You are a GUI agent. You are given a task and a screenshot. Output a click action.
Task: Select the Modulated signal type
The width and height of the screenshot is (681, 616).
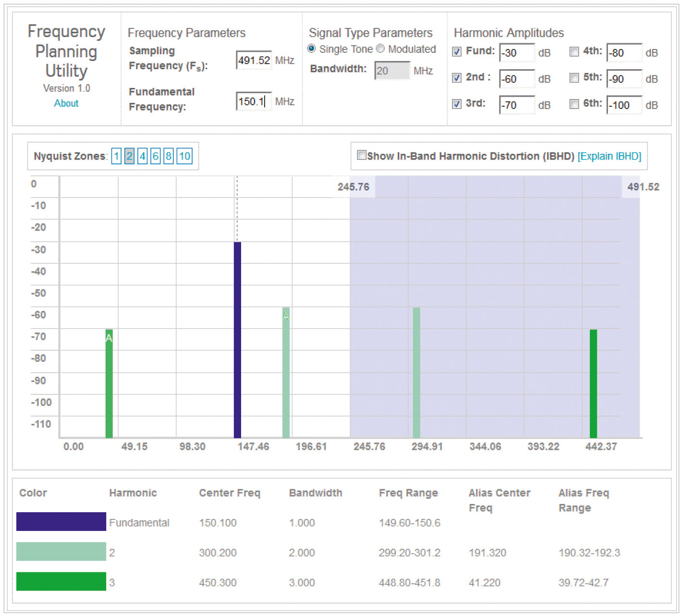click(x=381, y=49)
